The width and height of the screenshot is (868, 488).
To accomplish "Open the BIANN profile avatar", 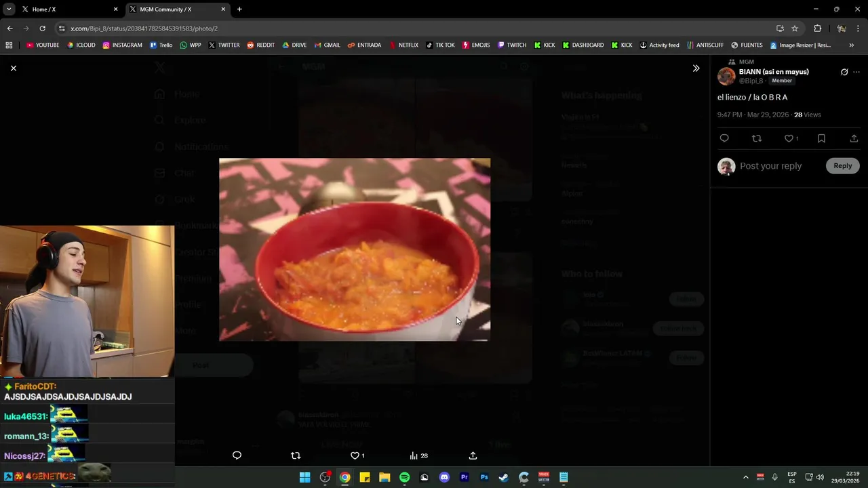I will (x=726, y=76).
